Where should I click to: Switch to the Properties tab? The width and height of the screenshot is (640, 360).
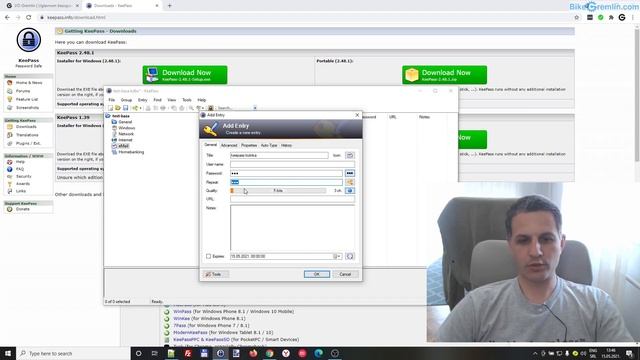[x=249, y=145]
